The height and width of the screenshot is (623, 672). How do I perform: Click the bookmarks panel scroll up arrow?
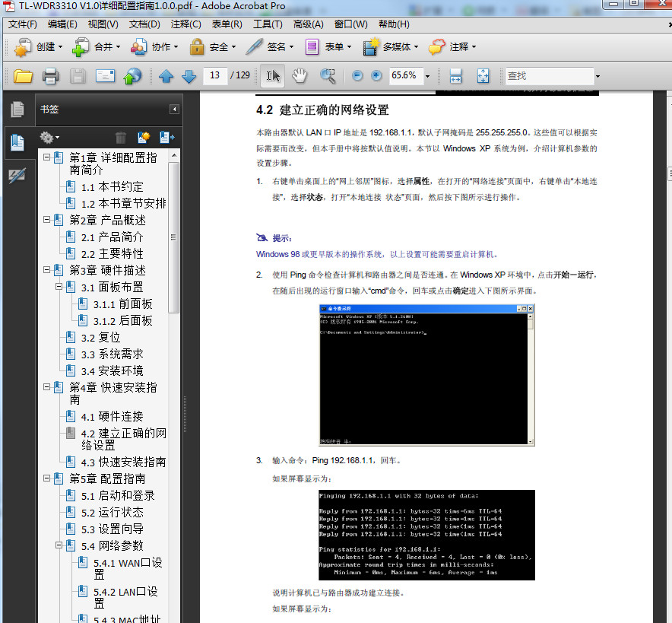pos(173,155)
